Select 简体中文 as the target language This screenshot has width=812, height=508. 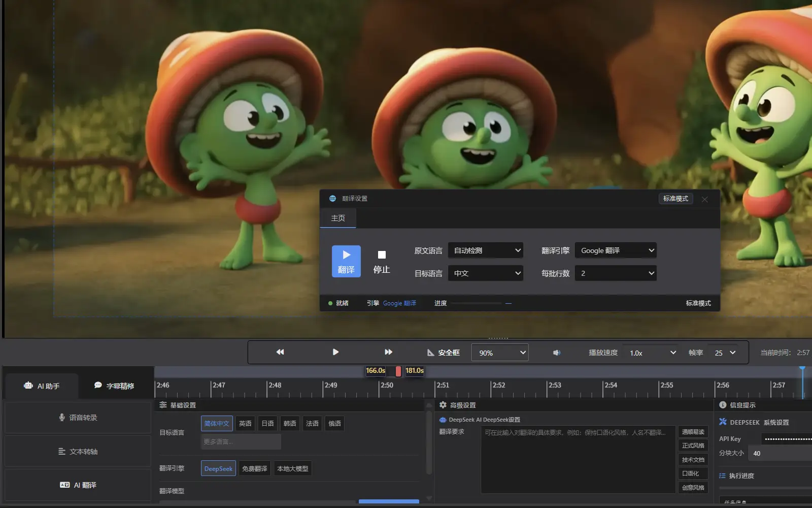(217, 424)
